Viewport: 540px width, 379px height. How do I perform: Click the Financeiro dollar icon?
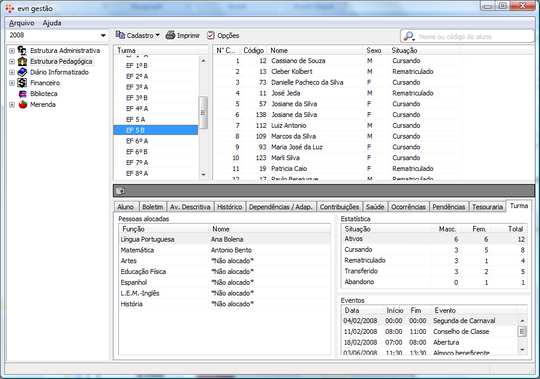pyautogui.click(x=22, y=83)
